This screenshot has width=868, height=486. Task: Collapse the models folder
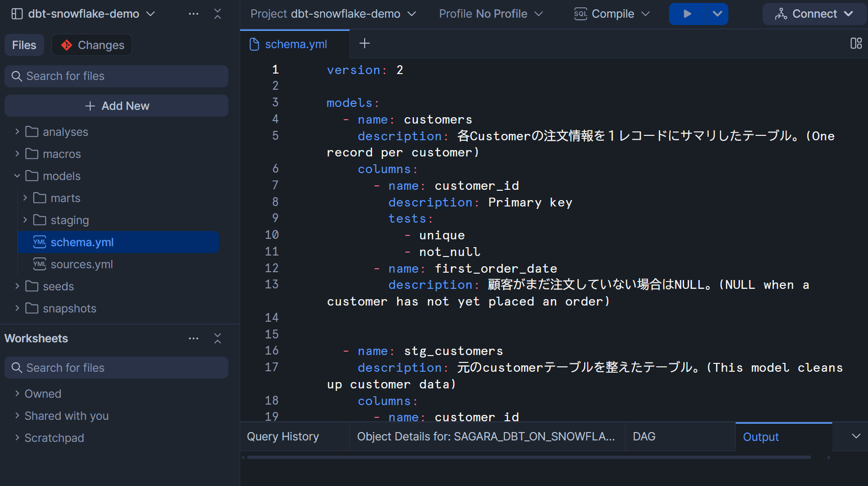pyautogui.click(x=17, y=176)
